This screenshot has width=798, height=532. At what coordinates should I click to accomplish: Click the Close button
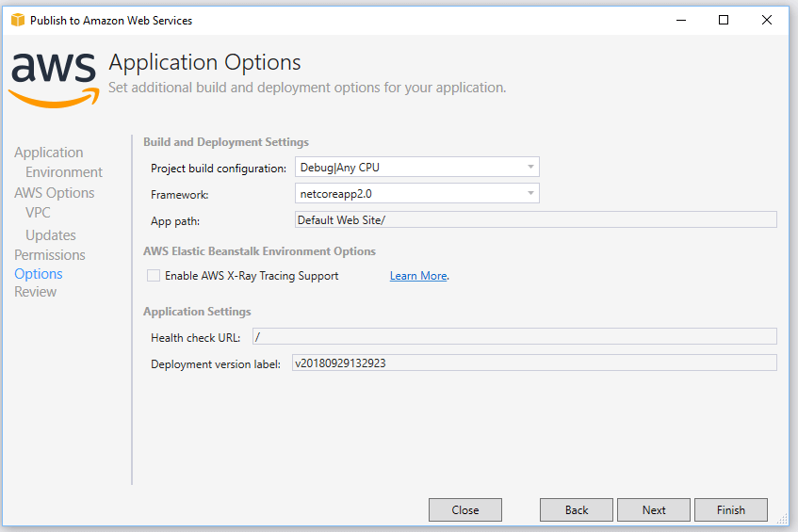tap(465, 509)
